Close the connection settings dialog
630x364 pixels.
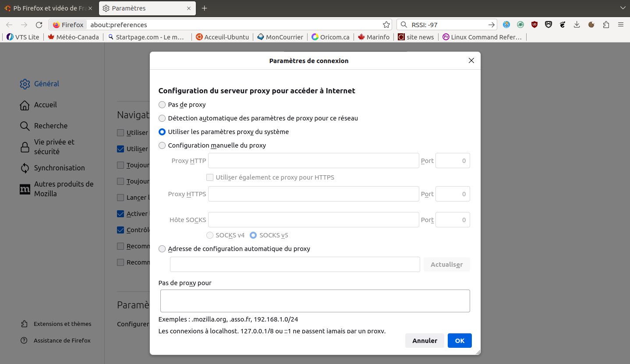[471, 60]
